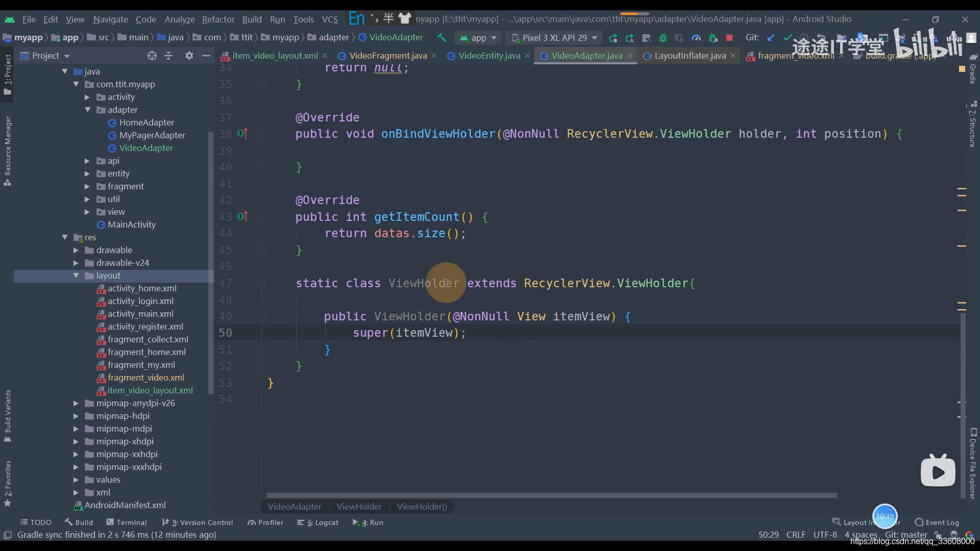This screenshot has height=551, width=980.
Task: Toggle the Terminal tool window
Action: 127,522
